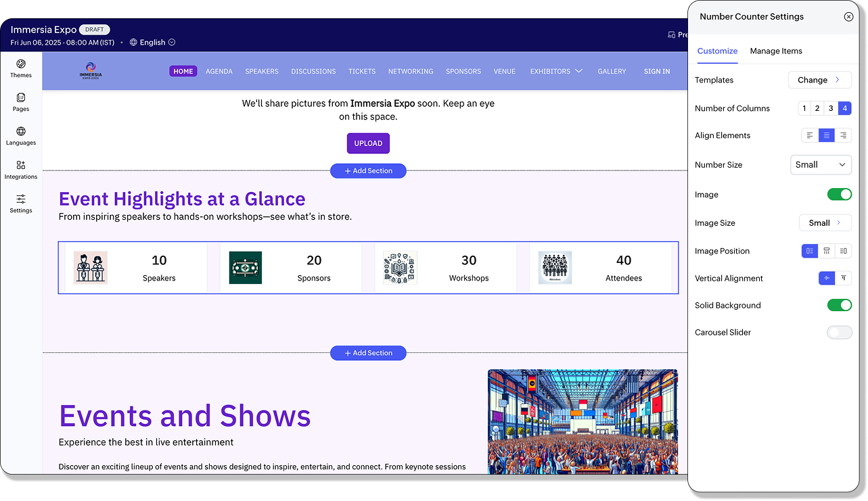Open the VENUE page
The image size is (868, 501).
(x=505, y=71)
